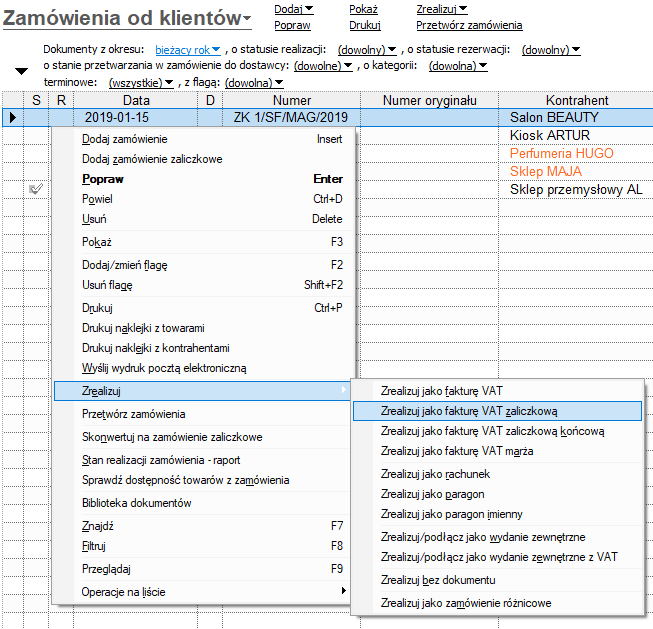
Task: Choose Popraw in the context menu
Action: click(204, 179)
